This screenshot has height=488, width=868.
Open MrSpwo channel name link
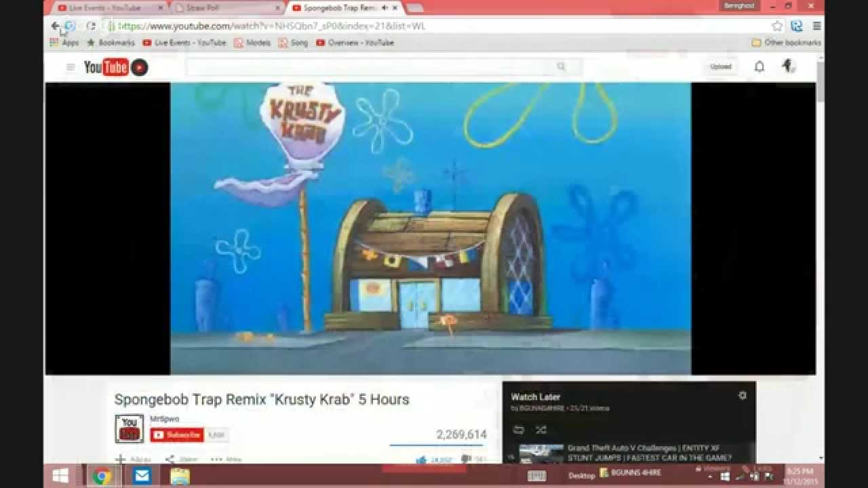point(165,419)
